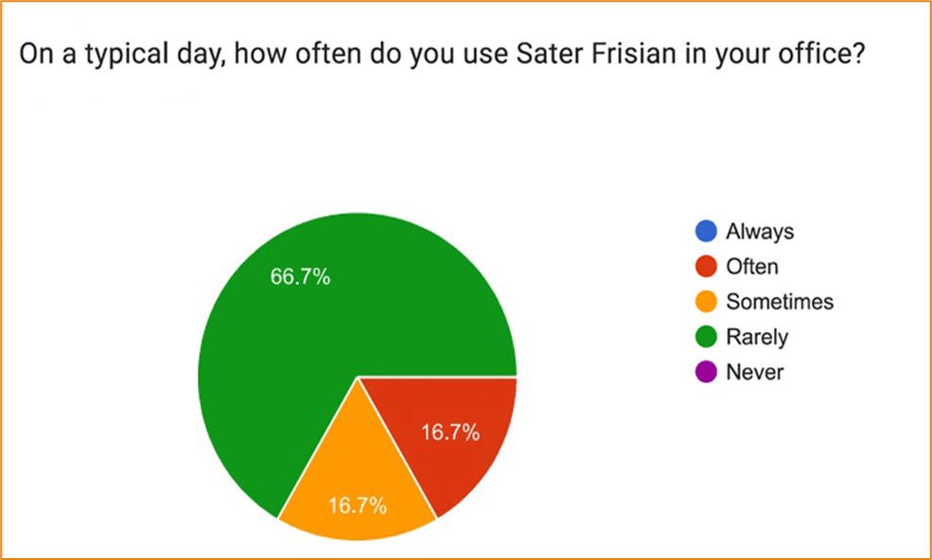Select the Always legend label
The width and height of the screenshot is (932, 560).
[760, 232]
